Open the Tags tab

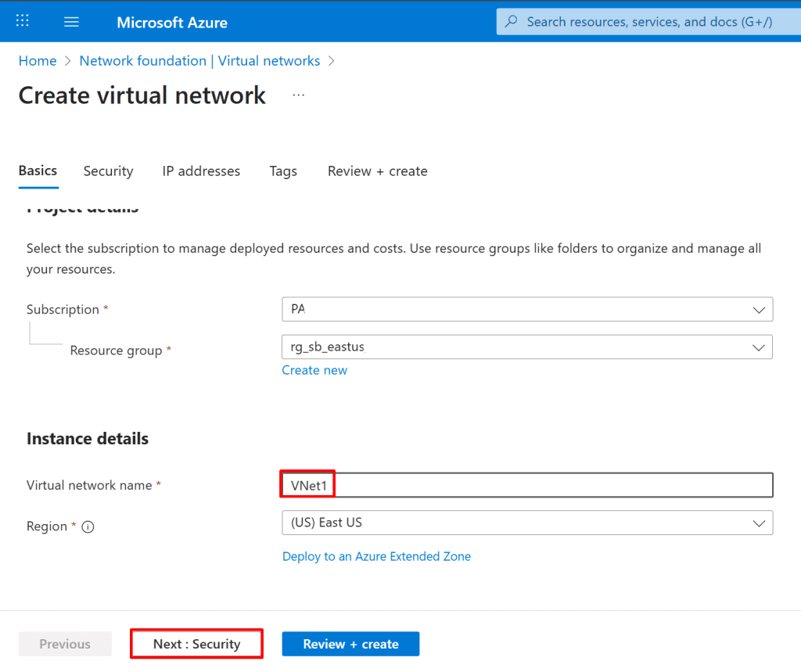point(283,171)
